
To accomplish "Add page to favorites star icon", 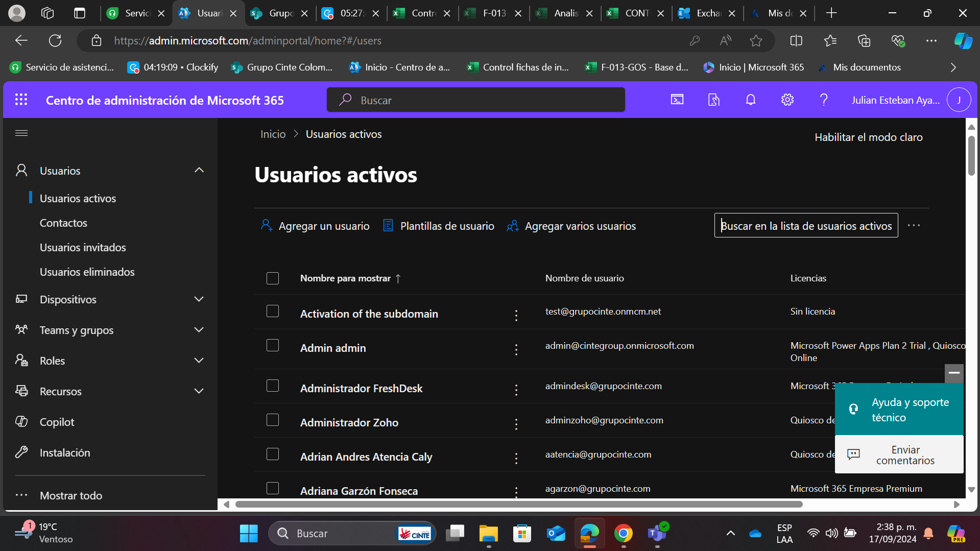I will click(756, 40).
